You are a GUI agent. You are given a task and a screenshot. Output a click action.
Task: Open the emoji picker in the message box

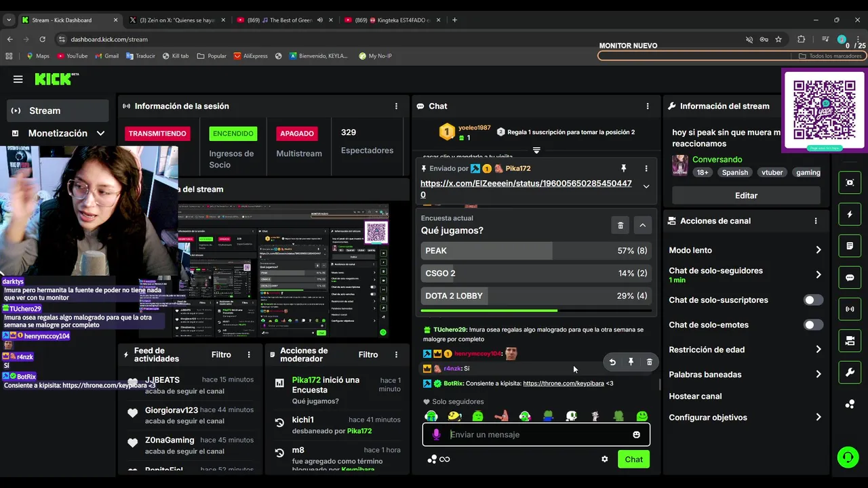(636, 434)
